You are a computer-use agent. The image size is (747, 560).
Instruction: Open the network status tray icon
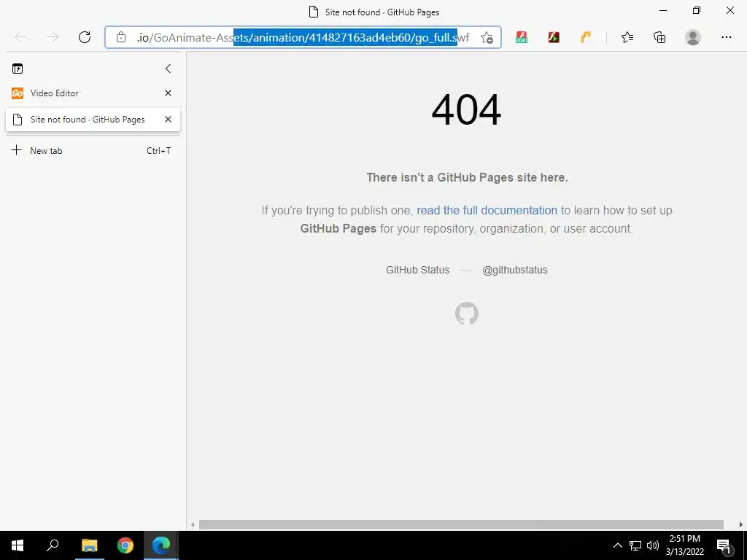point(635,545)
